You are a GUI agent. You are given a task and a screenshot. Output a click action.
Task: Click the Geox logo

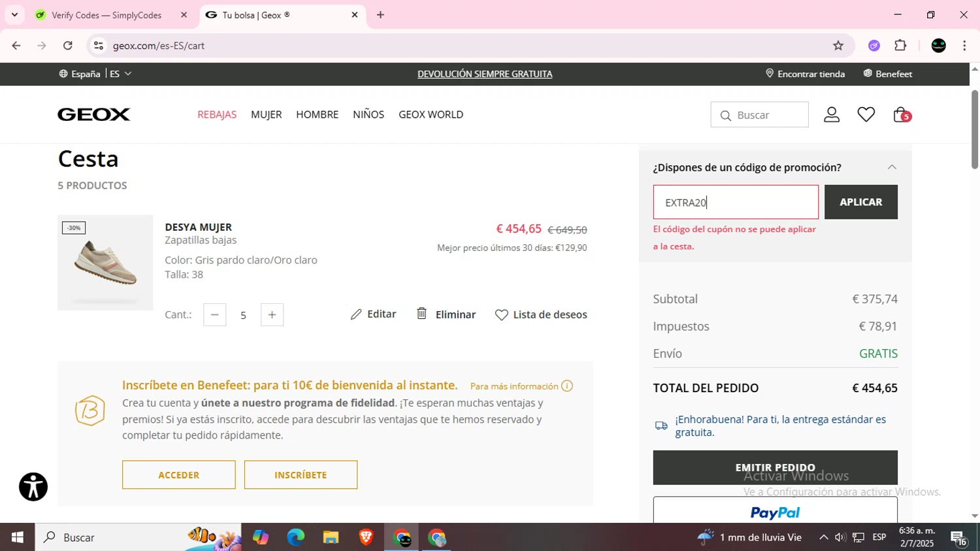coord(94,114)
